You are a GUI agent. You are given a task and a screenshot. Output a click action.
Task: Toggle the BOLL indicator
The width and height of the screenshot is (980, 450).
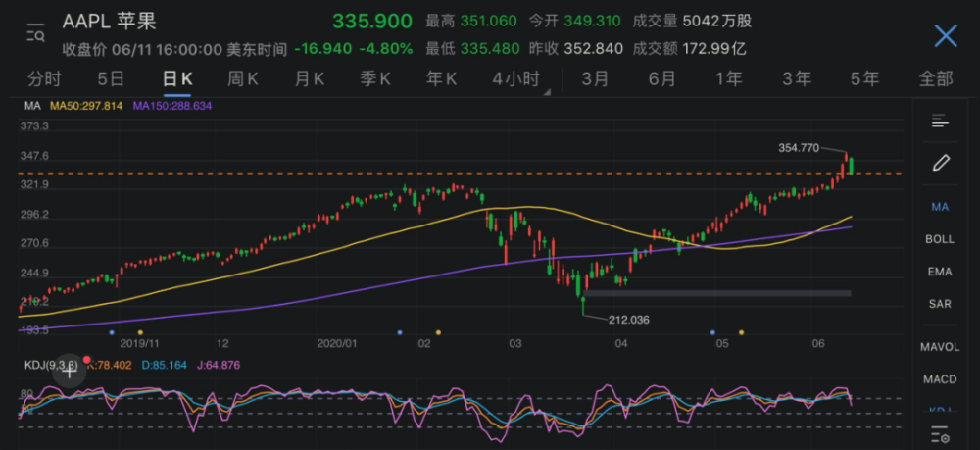tap(940, 239)
